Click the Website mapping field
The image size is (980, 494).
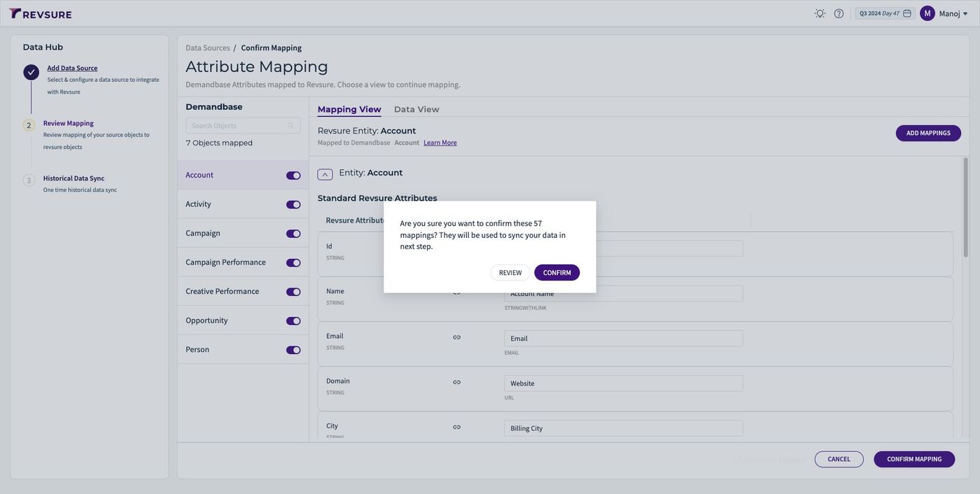(624, 383)
